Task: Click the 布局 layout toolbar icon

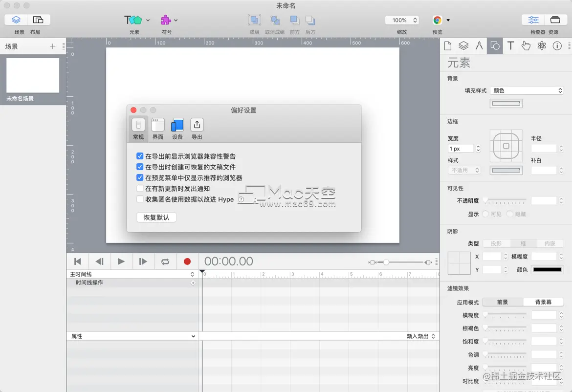Action: [x=38, y=20]
